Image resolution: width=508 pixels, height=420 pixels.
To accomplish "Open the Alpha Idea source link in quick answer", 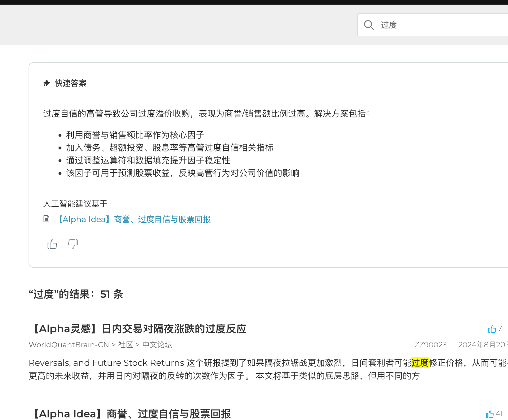I will coord(134,219).
